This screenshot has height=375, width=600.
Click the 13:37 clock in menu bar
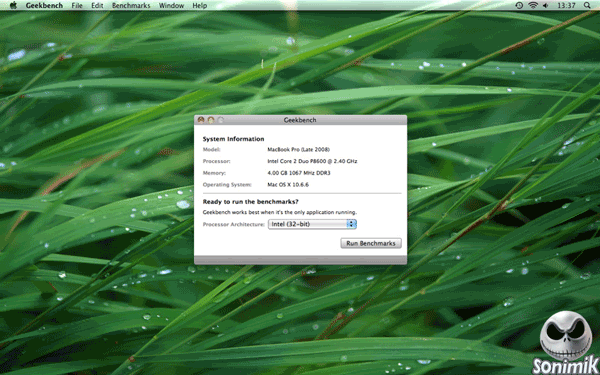566,5
